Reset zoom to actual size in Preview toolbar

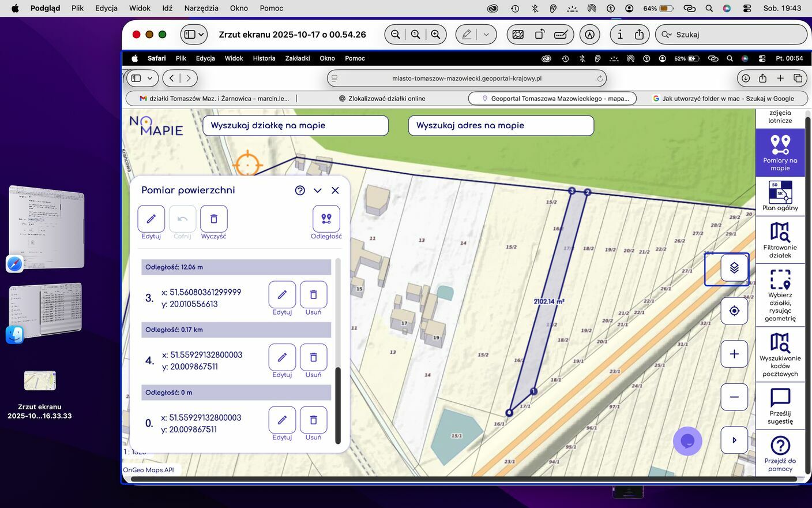(415, 35)
